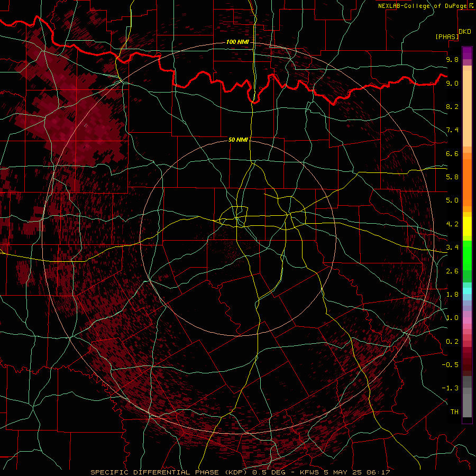Click the 1.8 value on the scale
Viewport: 476px width, 476px height.
452,295
